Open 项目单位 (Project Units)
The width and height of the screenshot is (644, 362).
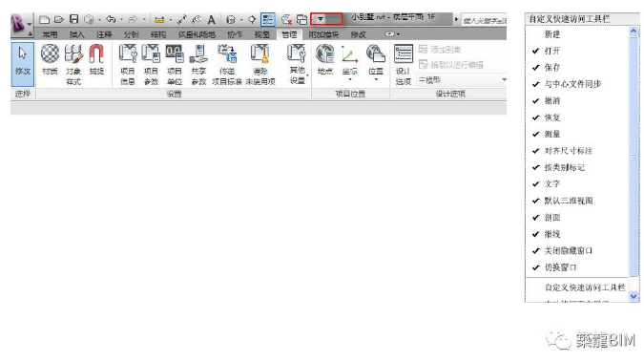pyautogui.click(x=175, y=65)
